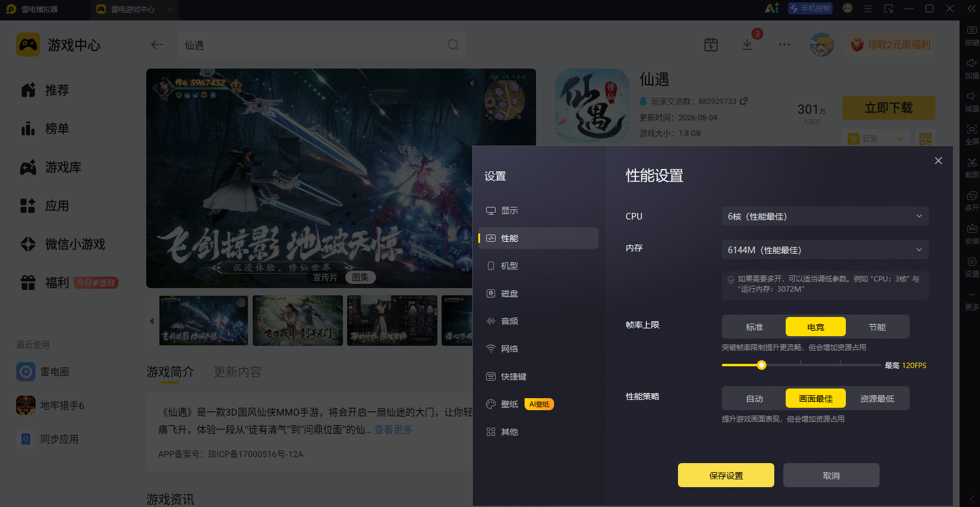This screenshot has height=507, width=980.
Task: Copy the player group number 882929733
Action: click(x=744, y=101)
